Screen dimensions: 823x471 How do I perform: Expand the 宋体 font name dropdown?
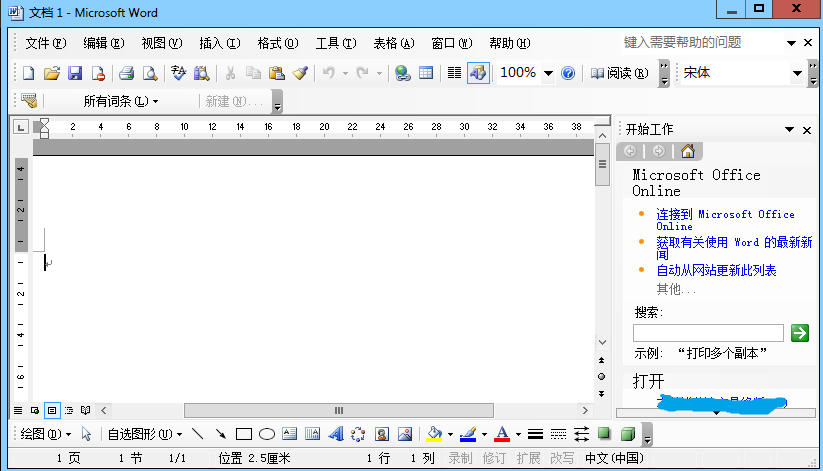tap(798, 73)
